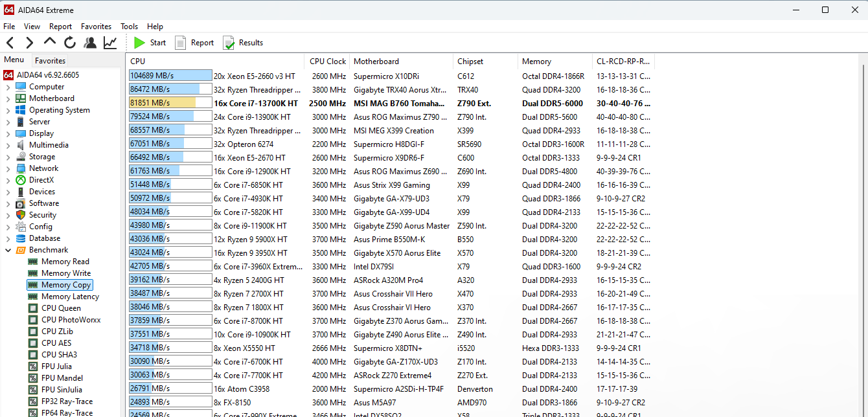
Task: Collapse the Benchmark tree node
Action: click(x=8, y=250)
